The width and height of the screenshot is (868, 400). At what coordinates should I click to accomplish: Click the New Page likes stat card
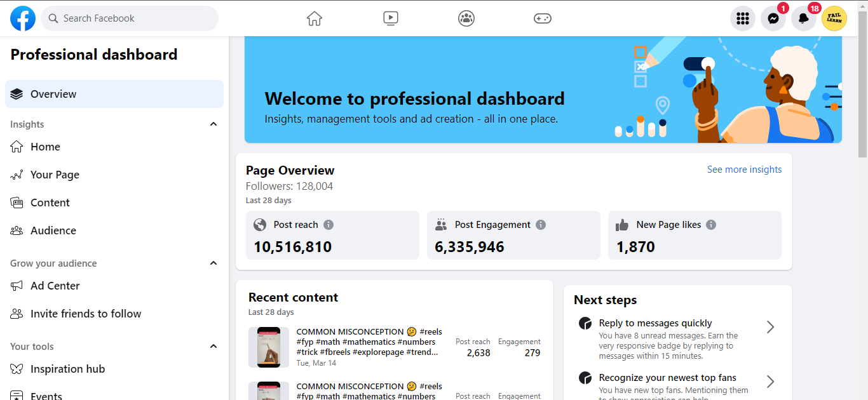[x=695, y=236]
